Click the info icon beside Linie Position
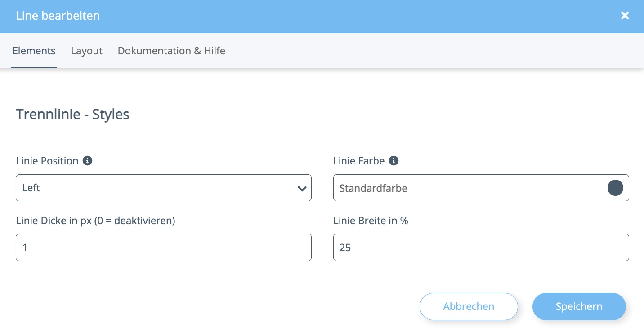The width and height of the screenshot is (644, 336). click(88, 160)
